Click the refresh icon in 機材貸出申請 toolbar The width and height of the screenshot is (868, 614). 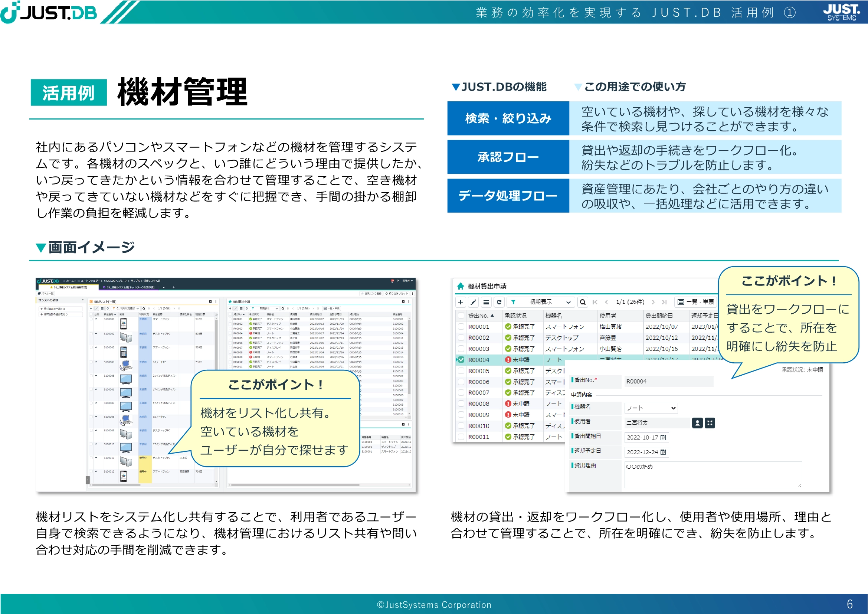[x=499, y=302]
